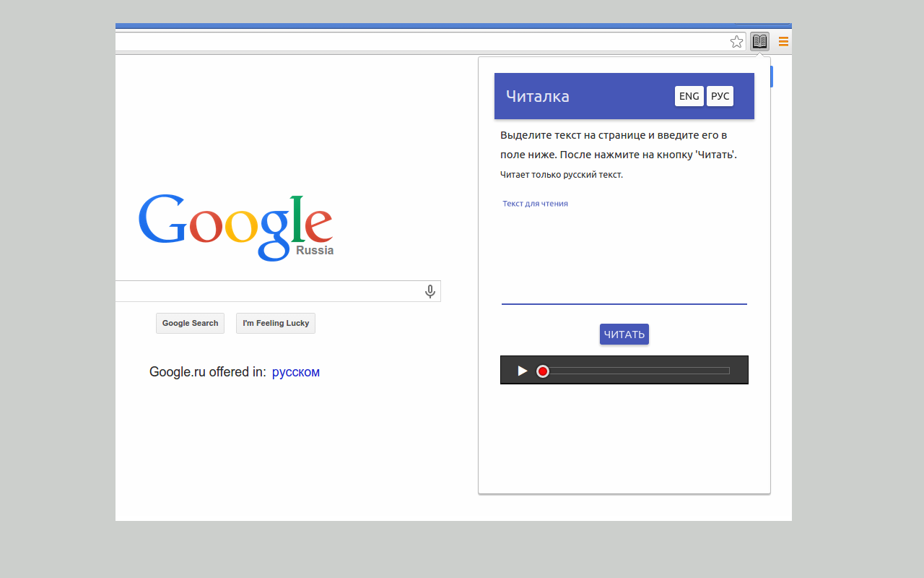Click the audio progress track
This screenshot has height=578, width=924.
coord(635,371)
